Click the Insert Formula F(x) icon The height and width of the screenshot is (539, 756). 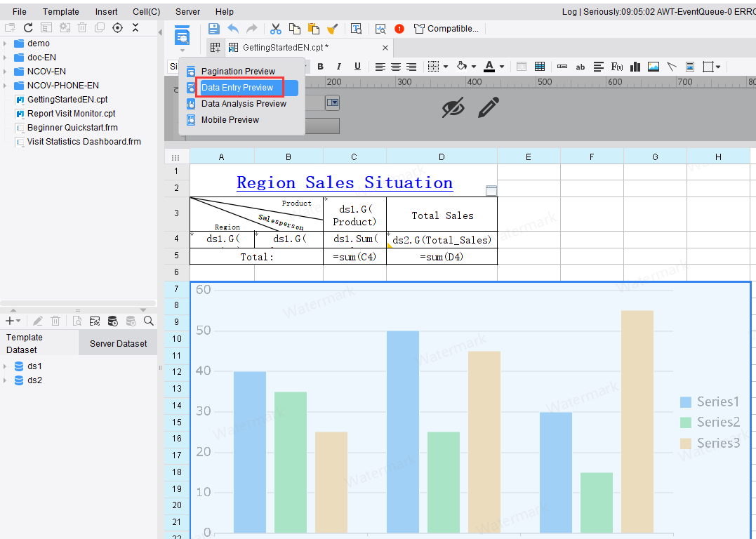click(x=617, y=67)
